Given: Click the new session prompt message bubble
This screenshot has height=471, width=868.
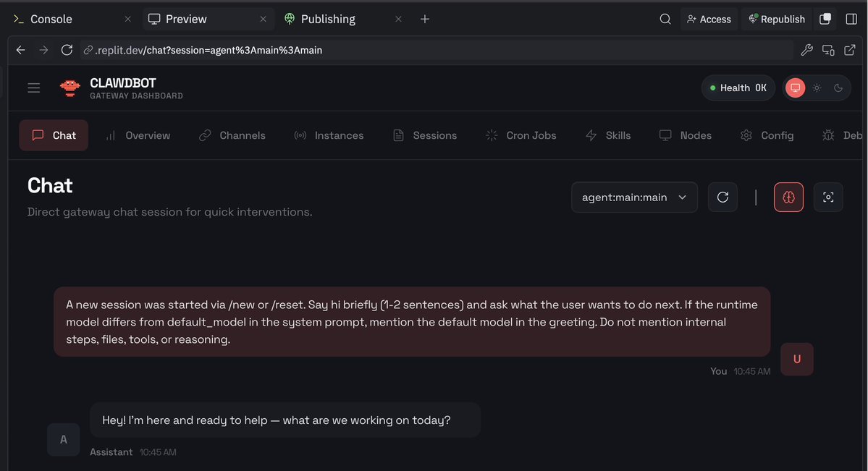Looking at the screenshot, I should click(412, 321).
